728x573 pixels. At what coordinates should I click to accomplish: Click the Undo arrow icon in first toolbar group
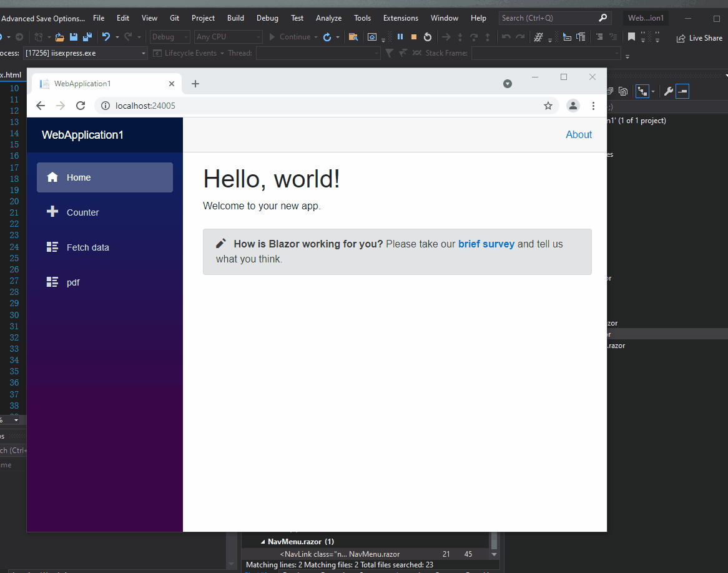pos(106,37)
